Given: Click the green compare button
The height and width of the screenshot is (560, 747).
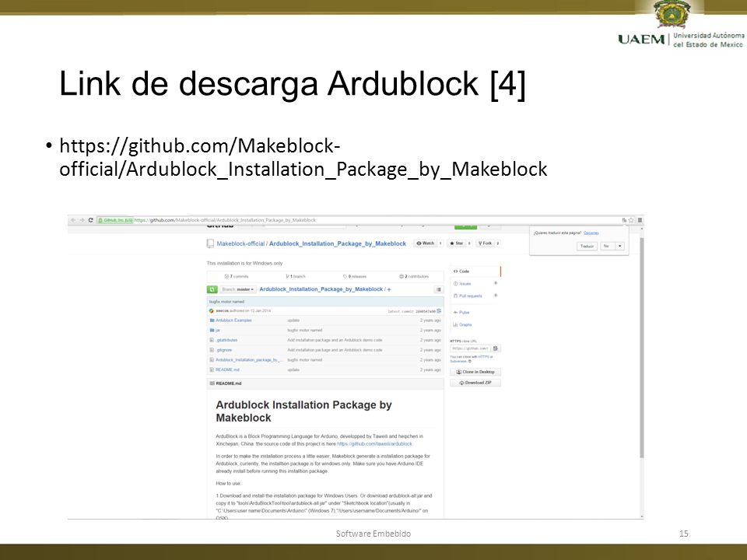Looking at the screenshot, I should [212, 289].
